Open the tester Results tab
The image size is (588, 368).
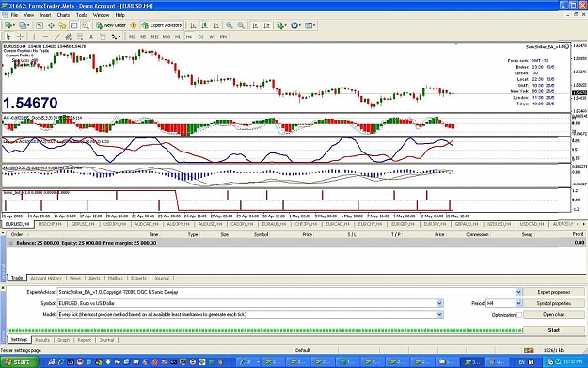coord(42,340)
